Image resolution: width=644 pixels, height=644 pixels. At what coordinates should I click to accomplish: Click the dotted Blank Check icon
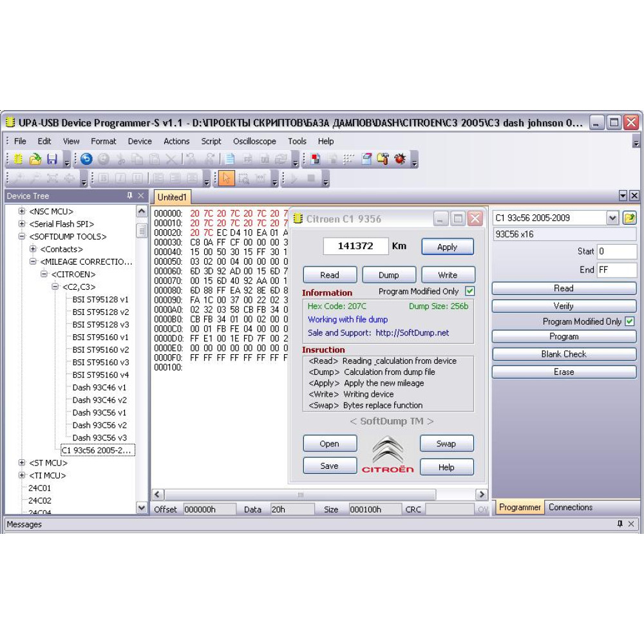[348, 159]
